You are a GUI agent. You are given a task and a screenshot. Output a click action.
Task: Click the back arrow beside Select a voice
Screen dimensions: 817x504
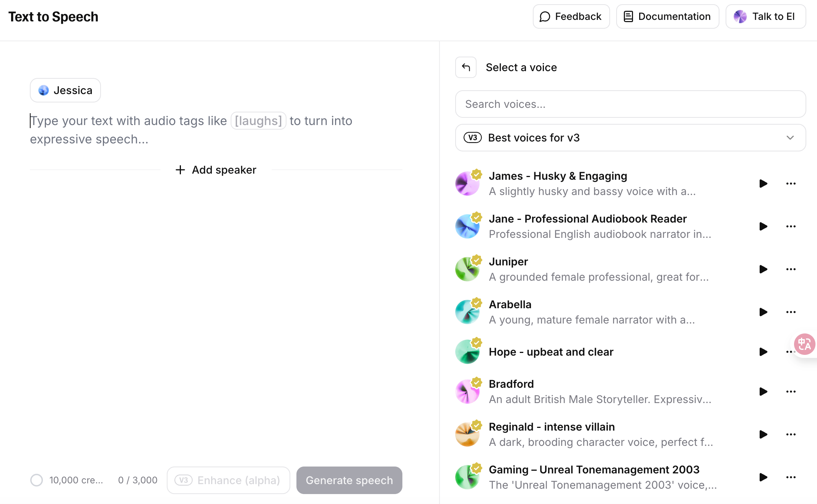tap(465, 67)
